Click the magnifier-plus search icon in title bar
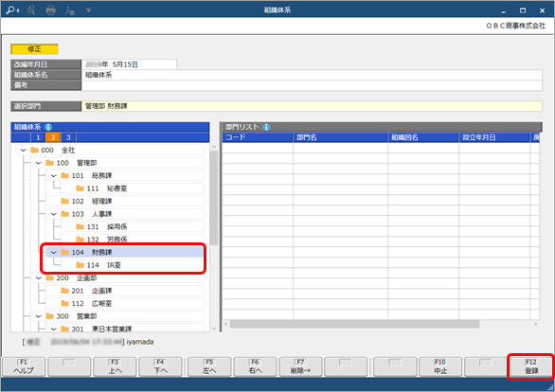555x392 pixels. coord(12,10)
